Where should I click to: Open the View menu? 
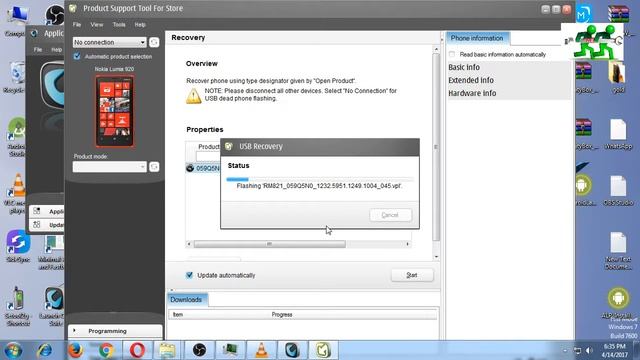pyautogui.click(x=97, y=24)
